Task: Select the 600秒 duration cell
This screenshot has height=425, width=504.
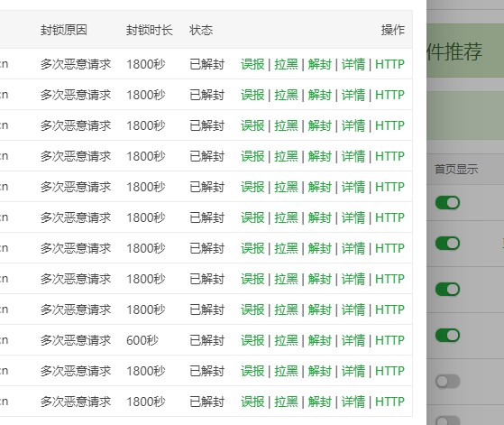Action: pos(142,340)
